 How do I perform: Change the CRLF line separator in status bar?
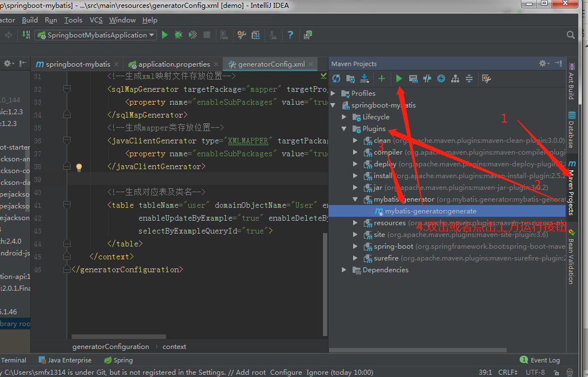point(508,372)
